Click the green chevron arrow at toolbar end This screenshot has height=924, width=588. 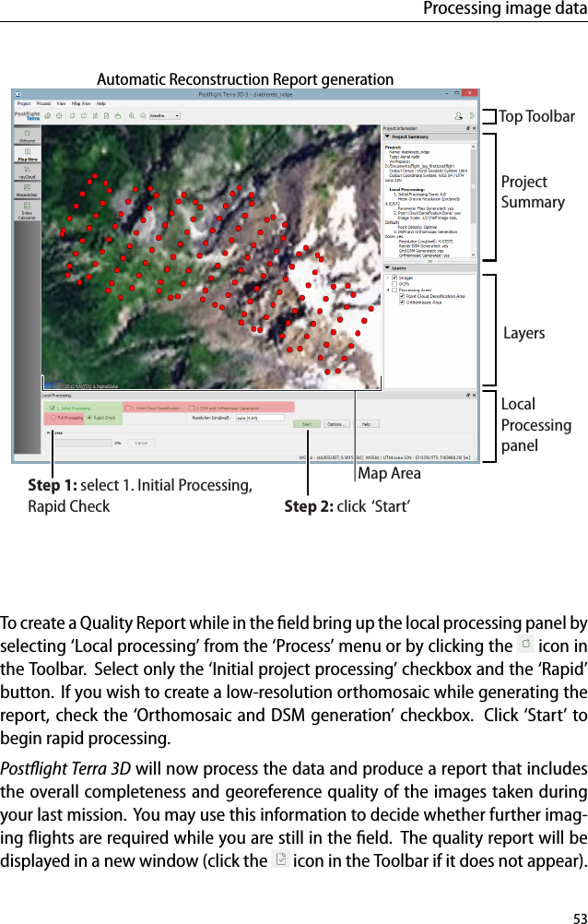(472, 116)
